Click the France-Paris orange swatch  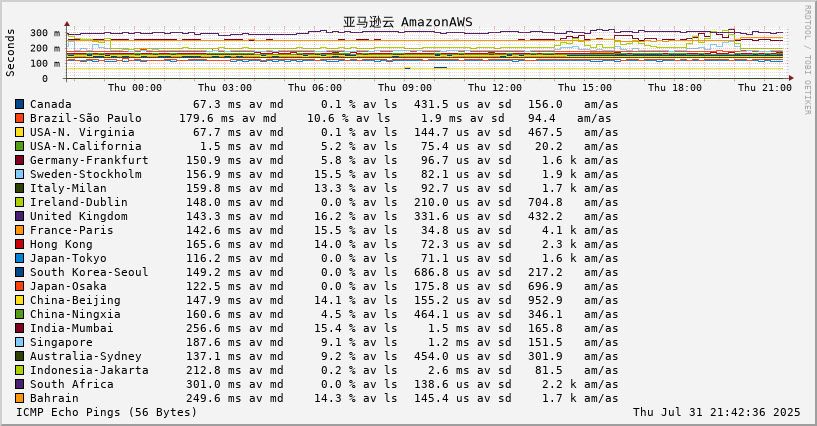[19, 230]
